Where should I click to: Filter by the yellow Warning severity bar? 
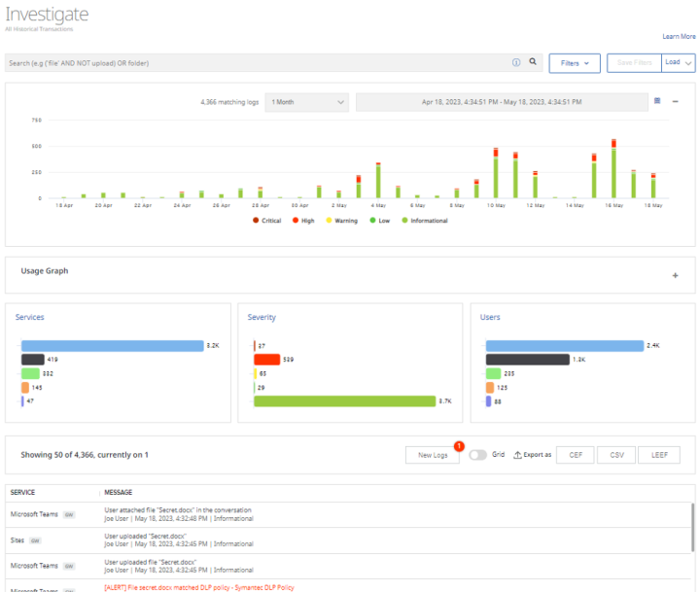[256, 373]
